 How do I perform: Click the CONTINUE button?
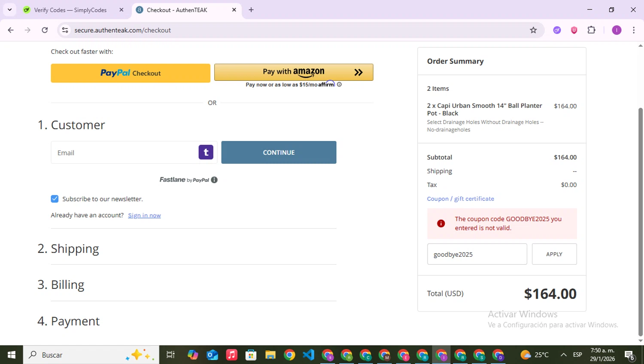click(x=279, y=153)
